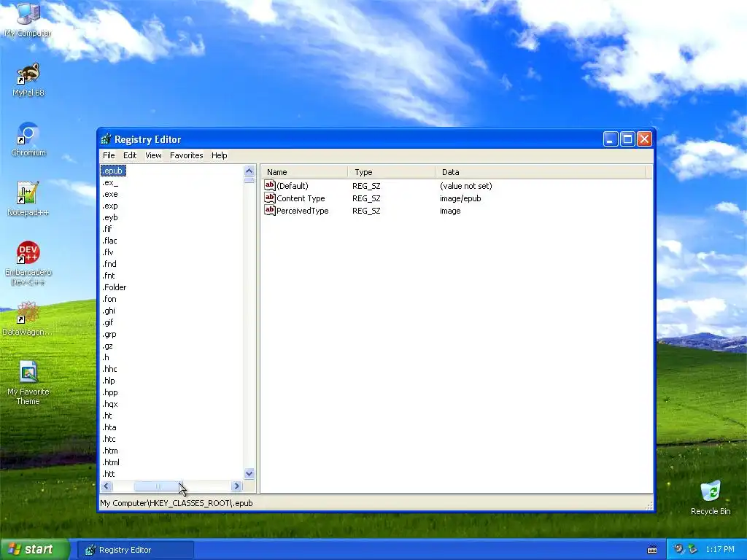Click the taskbar clock showing 1:17 PM

(x=720, y=549)
